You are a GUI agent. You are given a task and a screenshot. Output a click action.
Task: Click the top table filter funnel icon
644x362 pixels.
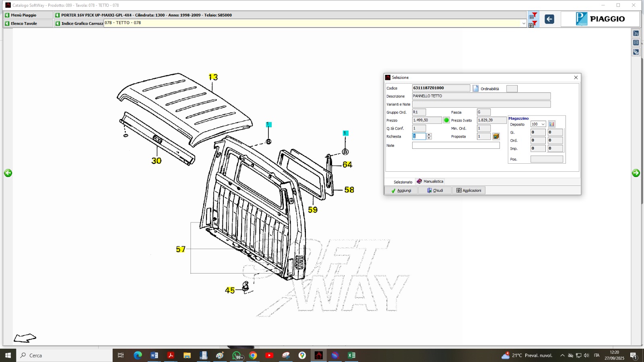533,16
